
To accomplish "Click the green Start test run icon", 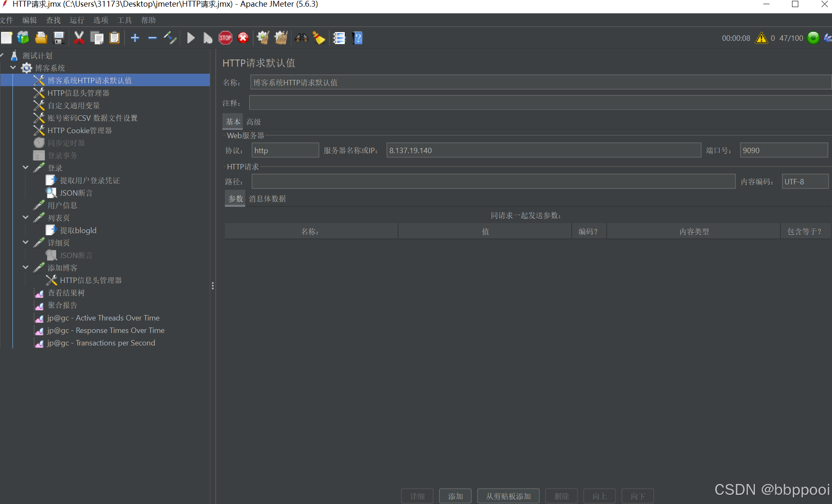I will point(191,38).
